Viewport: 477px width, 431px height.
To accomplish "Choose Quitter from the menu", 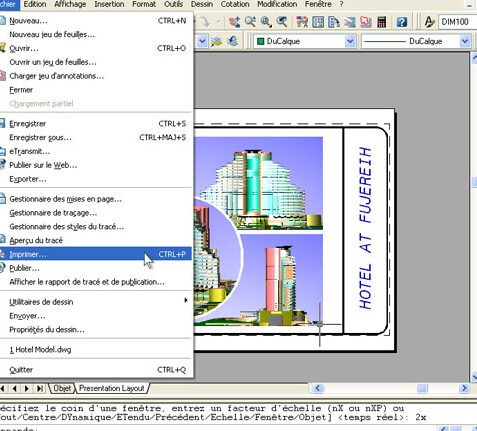I will [x=96, y=370].
